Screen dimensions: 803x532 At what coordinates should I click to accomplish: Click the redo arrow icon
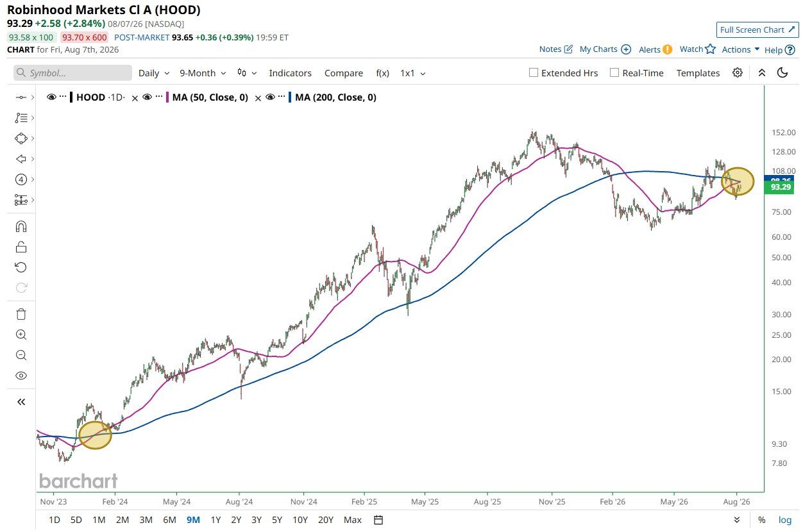click(x=21, y=288)
